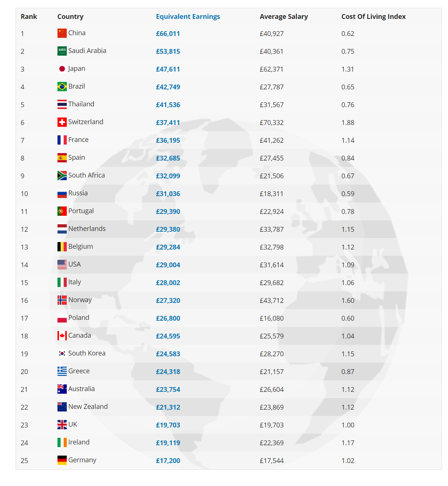The width and height of the screenshot is (448, 486).
Task: Open China's £66,011 equivalent earnings link
Action: [168, 34]
